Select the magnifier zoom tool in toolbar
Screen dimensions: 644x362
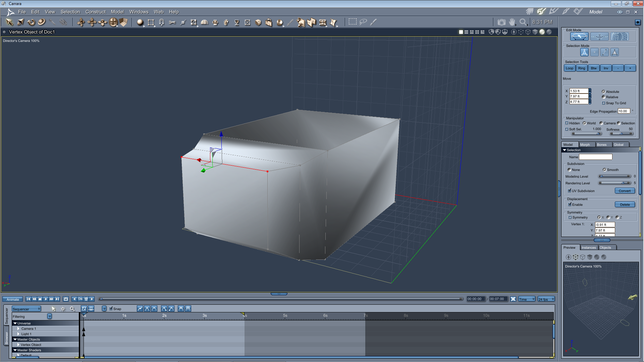[523, 22]
